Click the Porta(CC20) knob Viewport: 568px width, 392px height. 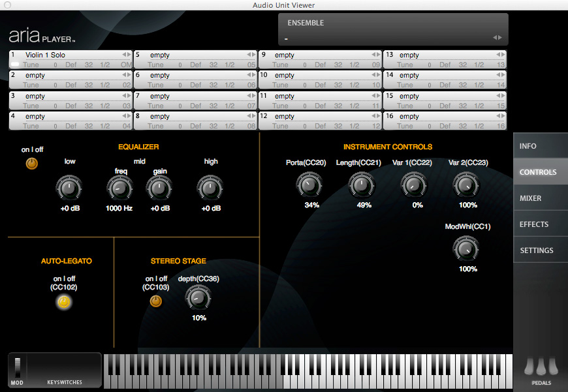[309, 186]
